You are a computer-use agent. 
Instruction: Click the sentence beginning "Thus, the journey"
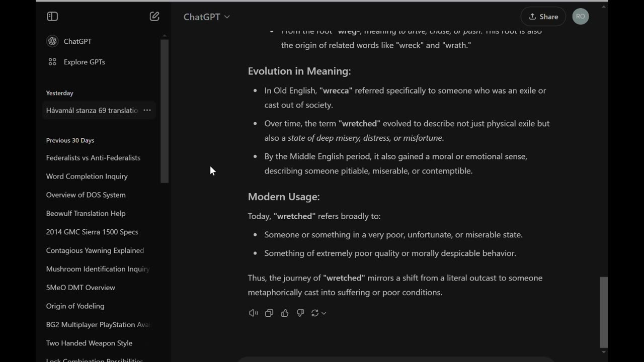click(x=395, y=285)
